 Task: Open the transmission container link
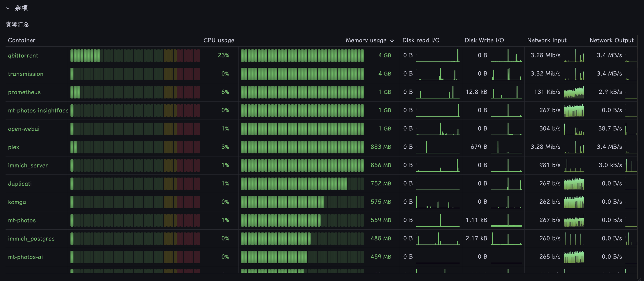(x=26, y=74)
